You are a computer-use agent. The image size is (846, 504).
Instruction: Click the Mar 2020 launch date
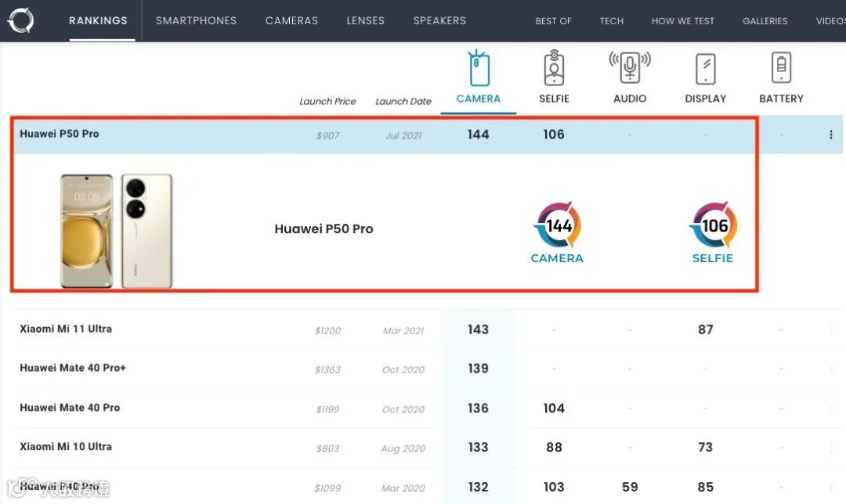(x=403, y=488)
